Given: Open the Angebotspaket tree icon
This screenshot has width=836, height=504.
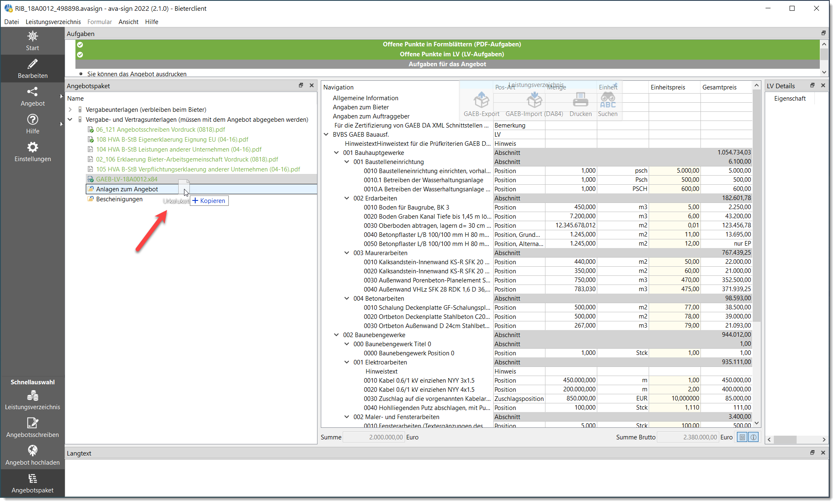Looking at the screenshot, I should tap(32, 479).
